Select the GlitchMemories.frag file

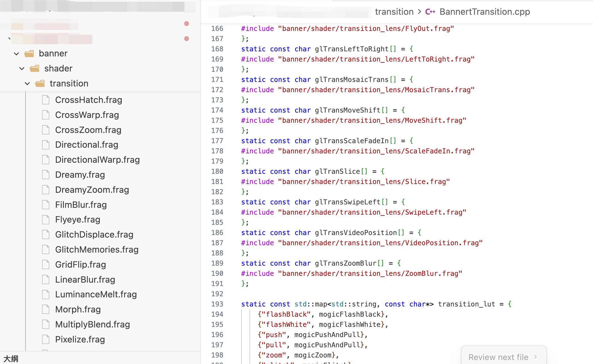[x=97, y=249]
